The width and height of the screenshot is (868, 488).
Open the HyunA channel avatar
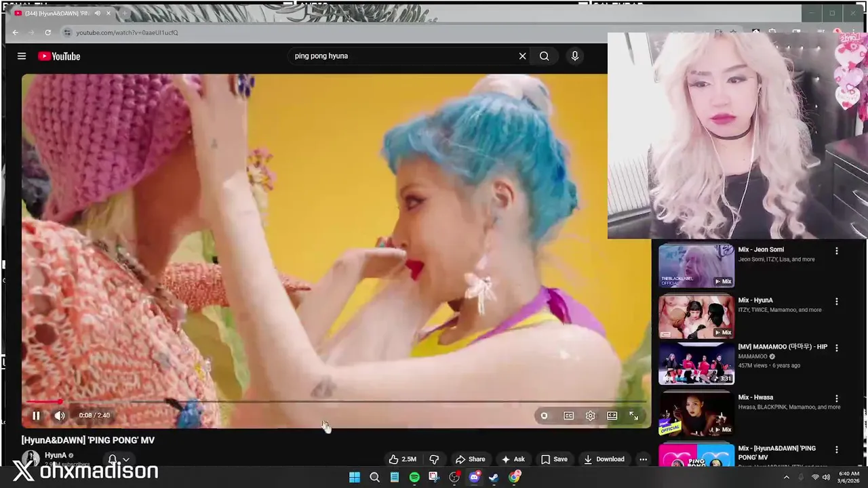point(31,459)
